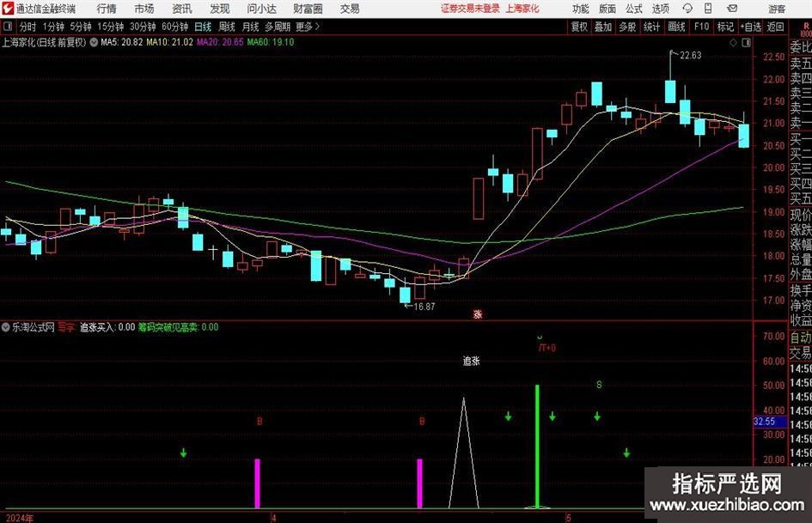Click the 追涨买入: 0.00 indicator value
This screenshot has width=812, height=523.
(x=107, y=327)
